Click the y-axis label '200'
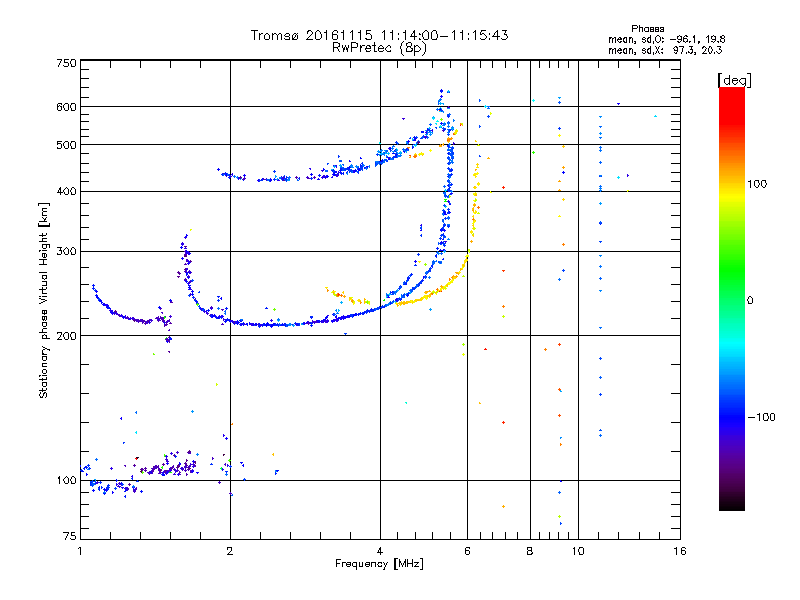 66,336
